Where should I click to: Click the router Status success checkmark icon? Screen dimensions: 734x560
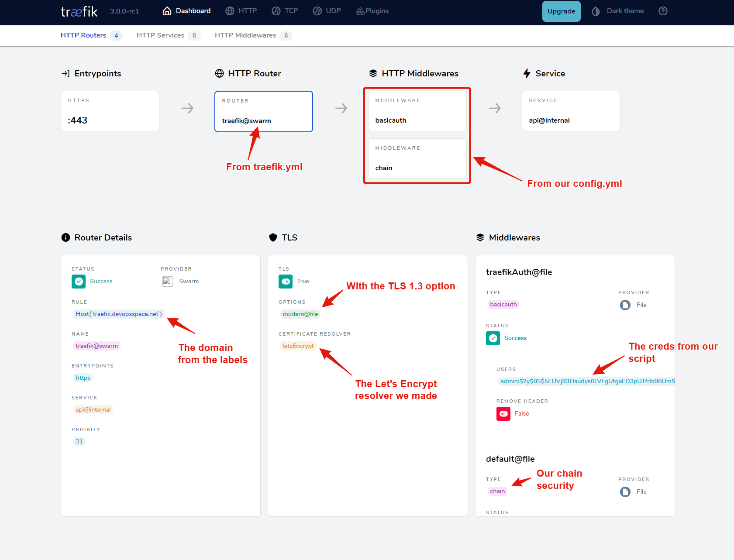click(x=79, y=282)
